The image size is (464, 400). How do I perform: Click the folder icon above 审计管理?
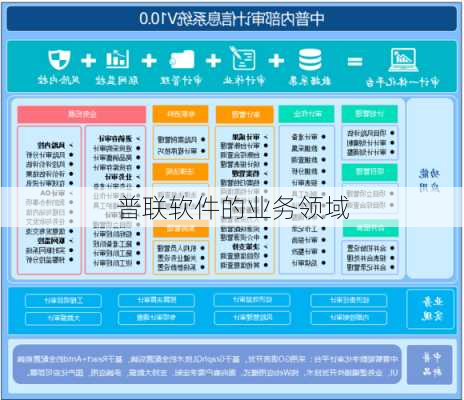pos(182,59)
